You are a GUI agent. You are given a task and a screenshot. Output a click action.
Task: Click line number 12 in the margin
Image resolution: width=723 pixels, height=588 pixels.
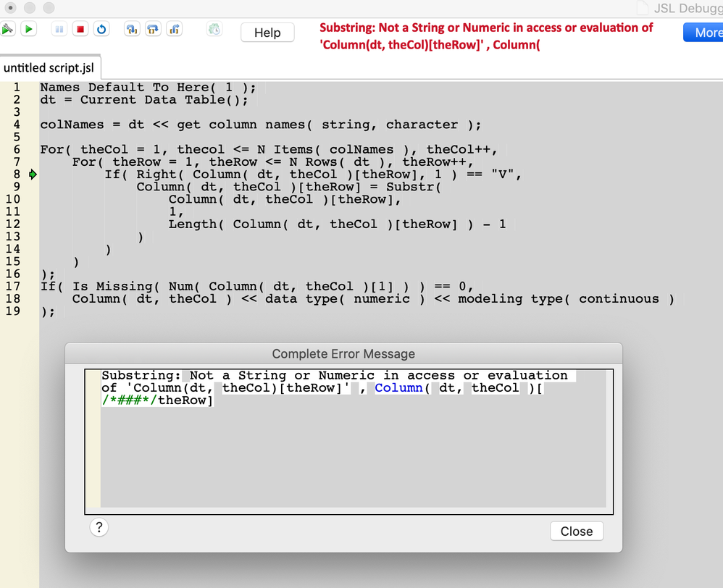[16, 224]
